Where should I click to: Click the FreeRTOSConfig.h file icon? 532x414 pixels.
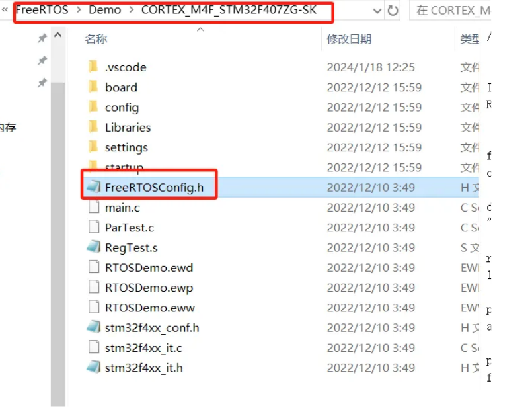point(94,186)
